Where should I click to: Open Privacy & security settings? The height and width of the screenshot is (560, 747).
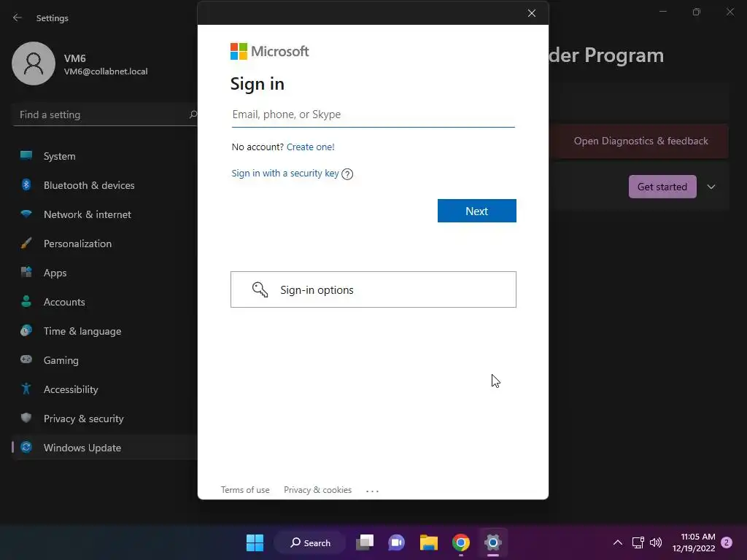(105, 419)
